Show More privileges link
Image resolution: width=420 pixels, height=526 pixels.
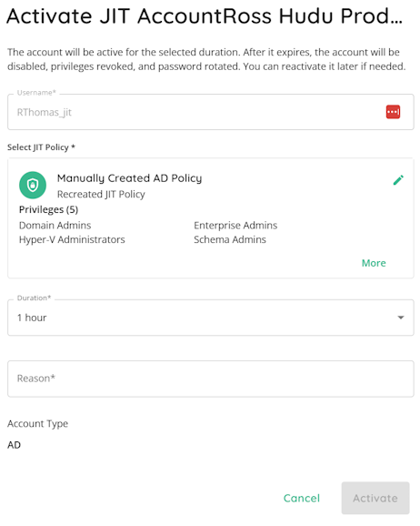pyautogui.click(x=374, y=263)
